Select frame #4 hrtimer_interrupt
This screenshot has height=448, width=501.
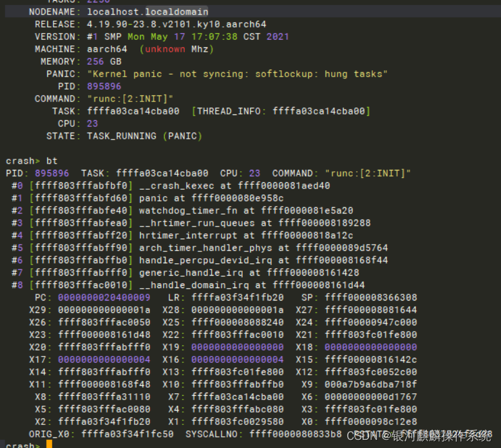[x=182, y=235]
